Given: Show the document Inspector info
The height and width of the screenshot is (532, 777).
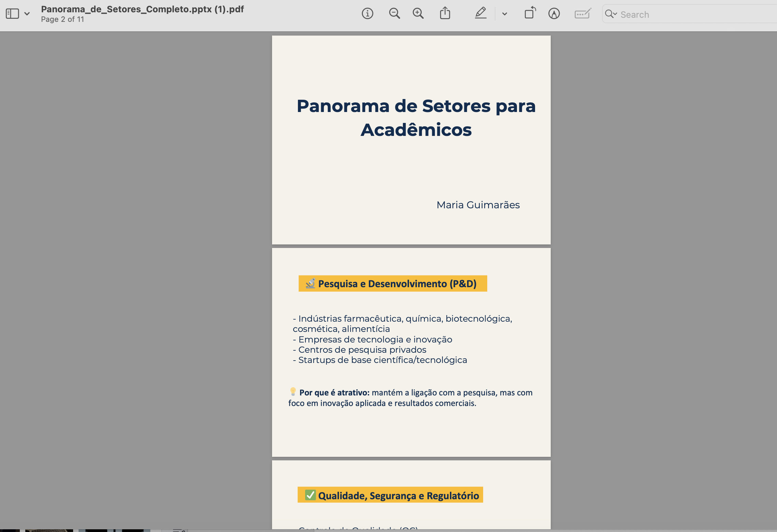Looking at the screenshot, I should pos(367,14).
